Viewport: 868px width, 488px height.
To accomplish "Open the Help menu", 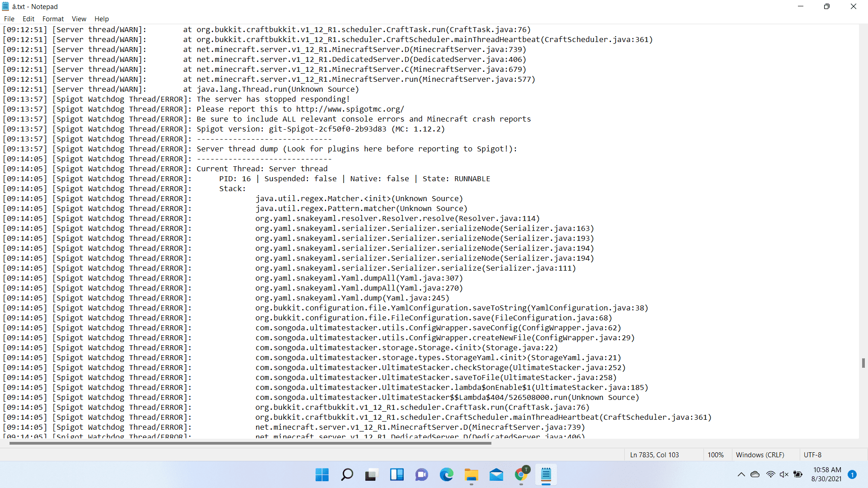I will (x=101, y=19).
